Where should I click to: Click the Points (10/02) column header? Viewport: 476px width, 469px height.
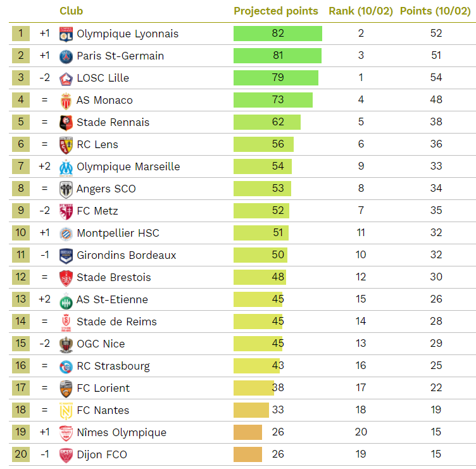[435, 11]
